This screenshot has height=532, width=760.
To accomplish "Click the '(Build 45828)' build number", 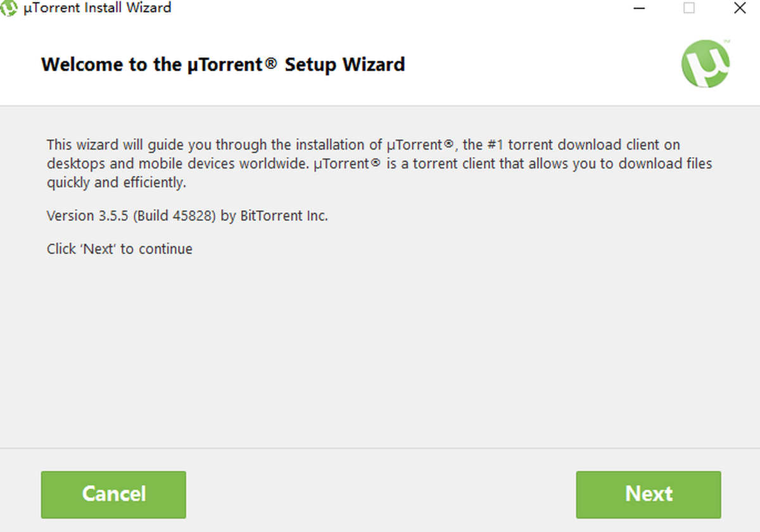I will pyautogui.click(x=174, y=216).
